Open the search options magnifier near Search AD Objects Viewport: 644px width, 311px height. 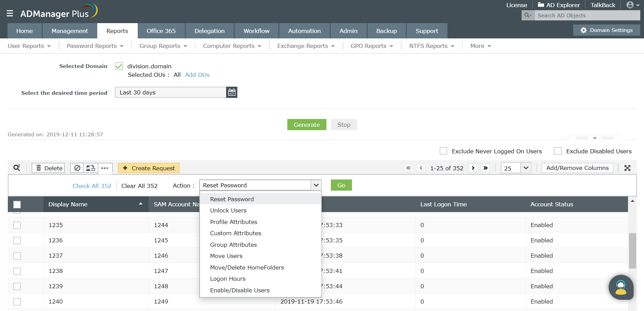pos(527,15)
